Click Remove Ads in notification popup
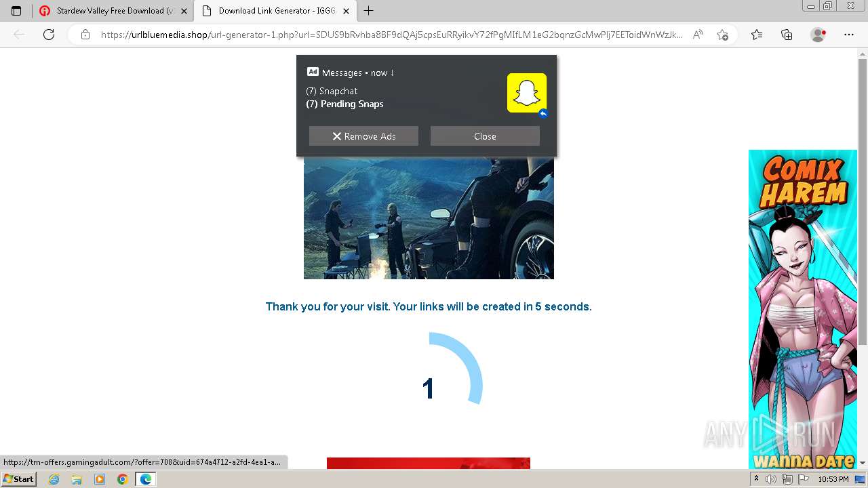The width and height of the screenshot is (868, 488). 363,136
